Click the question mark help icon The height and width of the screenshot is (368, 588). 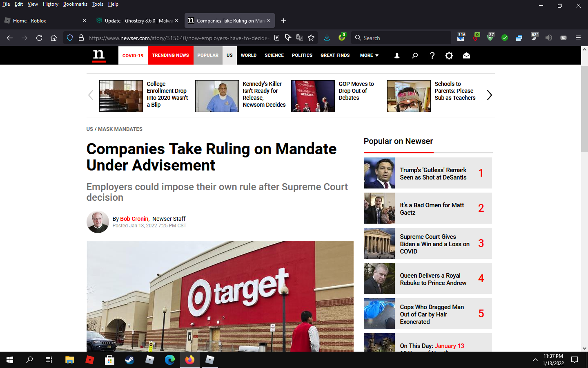432,56
